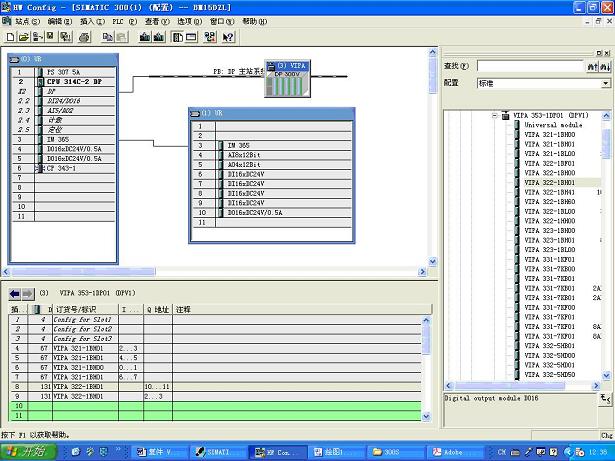The height and width of the screenshot is (461, 615).
Task: Select VIPA 322-1BH01 in the catalog tree
Action: 549,183
